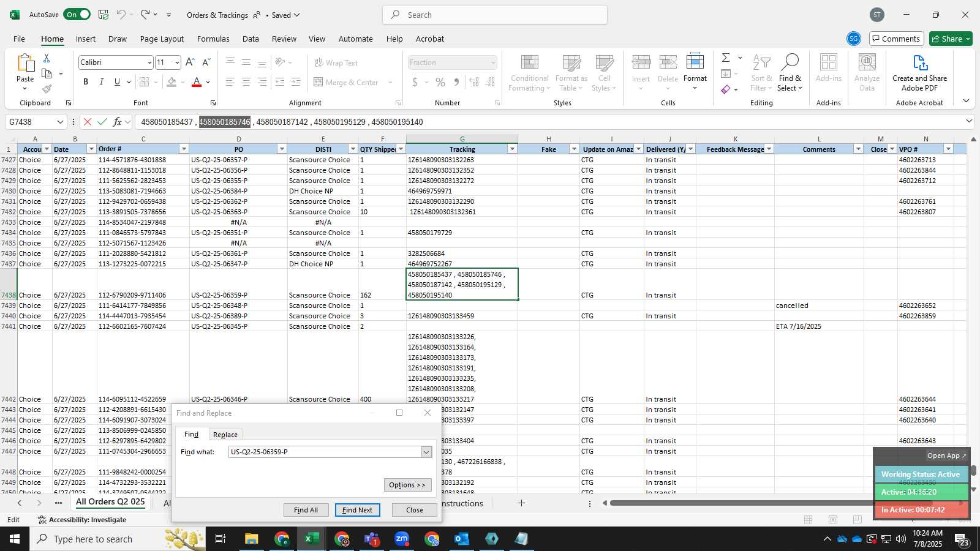Image resolution: width=980 pixels, height=551 pixels.
Task: Open the DISTI column filter dropdown
Action: click(353, 149)
